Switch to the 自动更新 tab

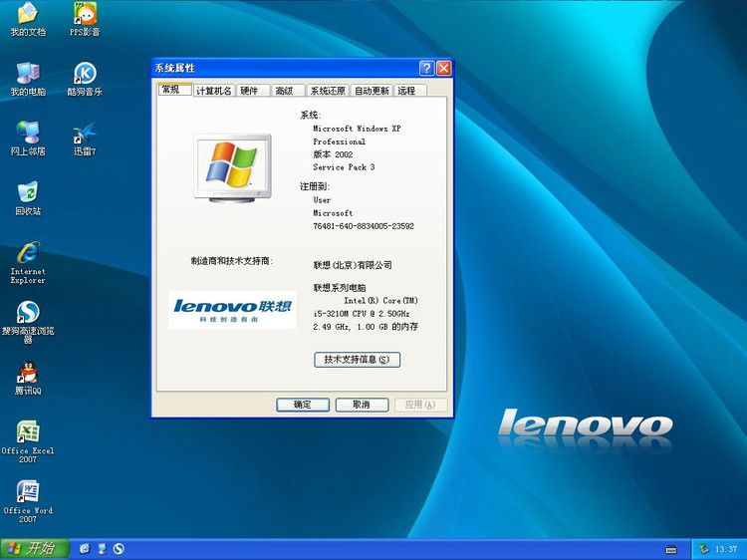tap(372, 91)
